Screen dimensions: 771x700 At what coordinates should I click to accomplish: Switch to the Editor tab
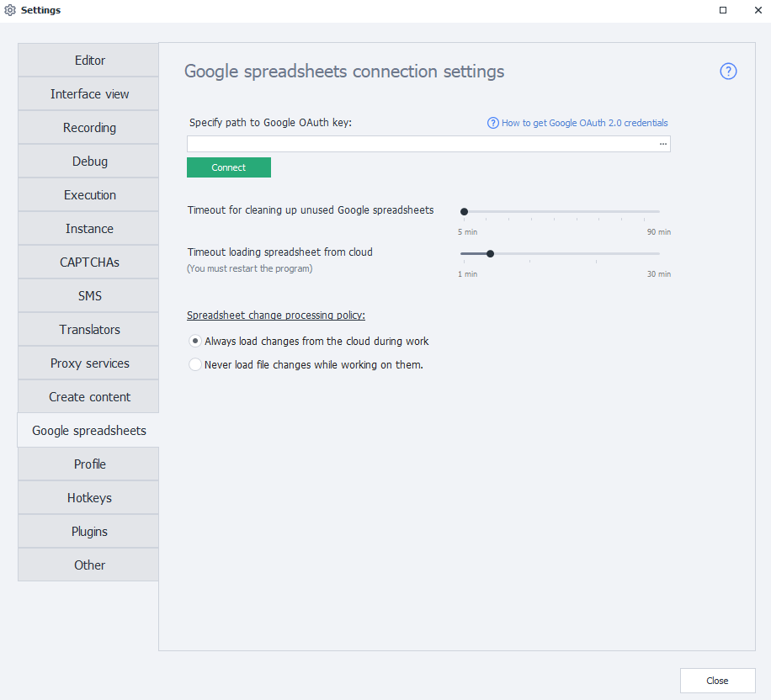89,61
